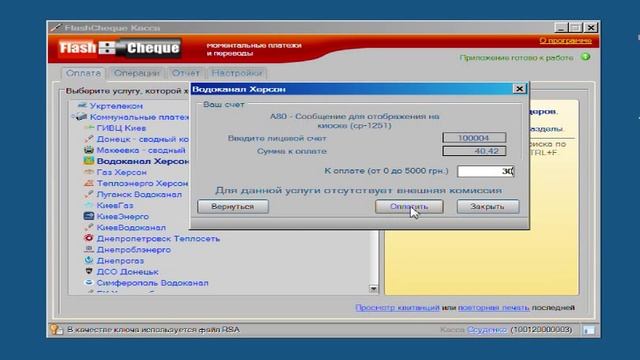The image size is (640, 360).
Task: Click the КиевВодоканал icon
Action: pyautogui.click(x=89, y=227)
